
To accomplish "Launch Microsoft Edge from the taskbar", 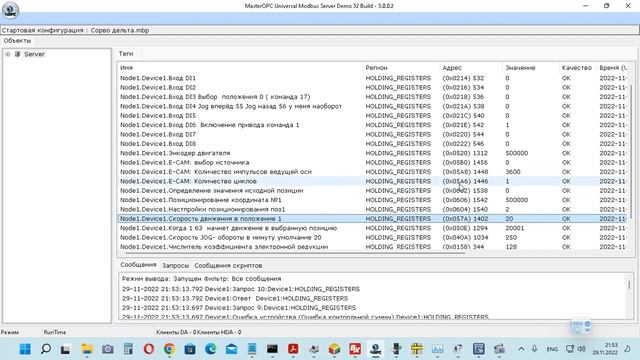I will [211, 349].
